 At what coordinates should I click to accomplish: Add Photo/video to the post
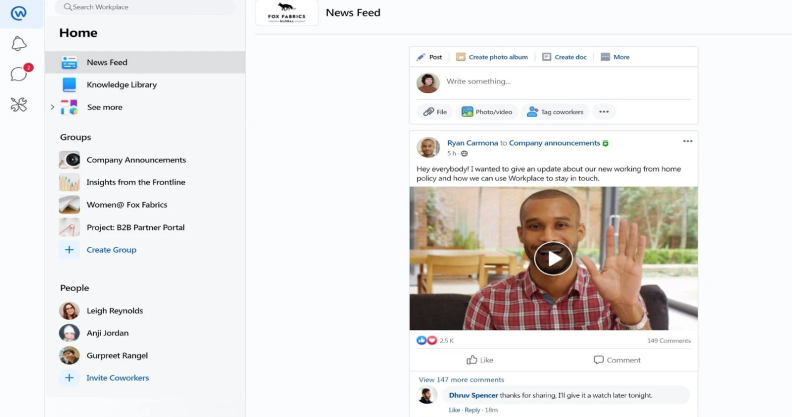[487, 112]
